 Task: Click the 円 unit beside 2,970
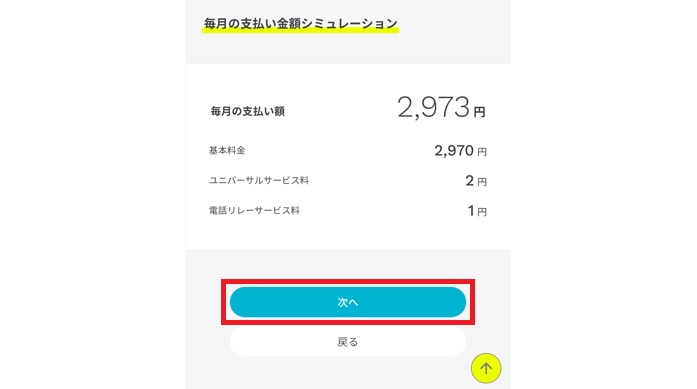coord(482,152)
